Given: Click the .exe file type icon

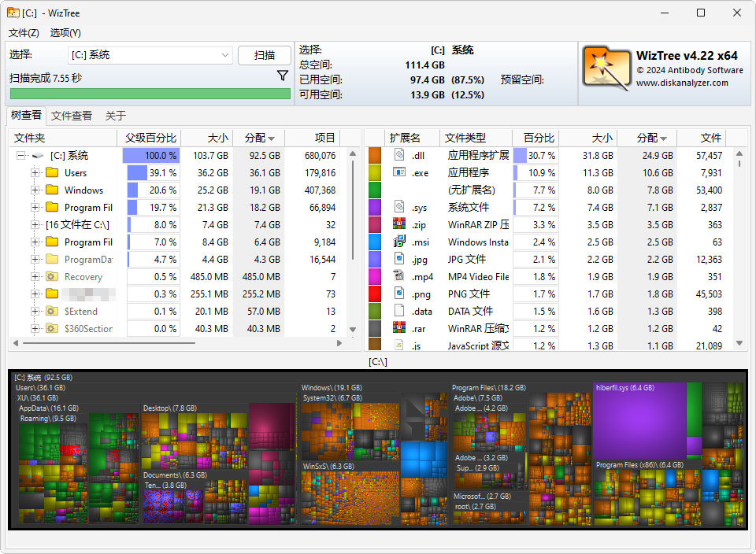Looking at the screenshot, I should pos(399,172).
